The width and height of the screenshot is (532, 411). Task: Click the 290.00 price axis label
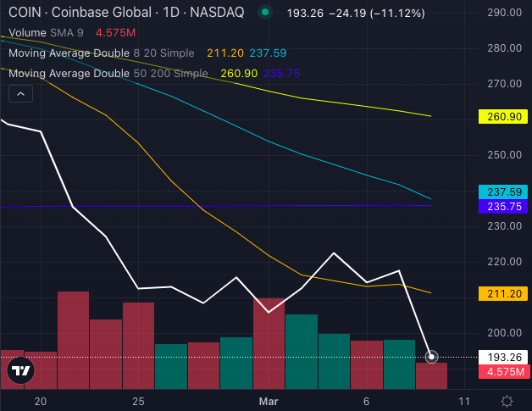pos(503,14)
